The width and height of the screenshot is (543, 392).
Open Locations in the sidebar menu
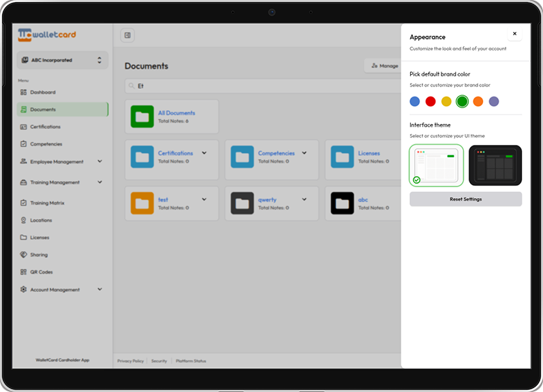[x=62, y=220]
